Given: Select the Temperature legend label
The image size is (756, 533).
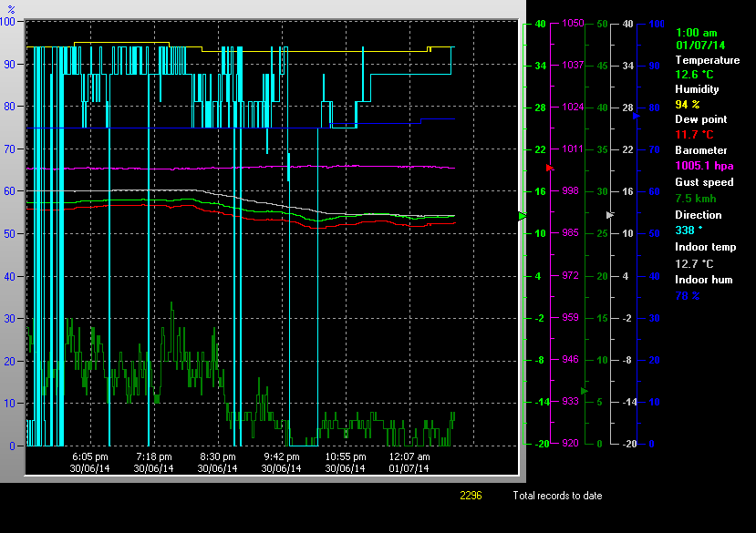Looking at the screenshot, I should (707, 60).
